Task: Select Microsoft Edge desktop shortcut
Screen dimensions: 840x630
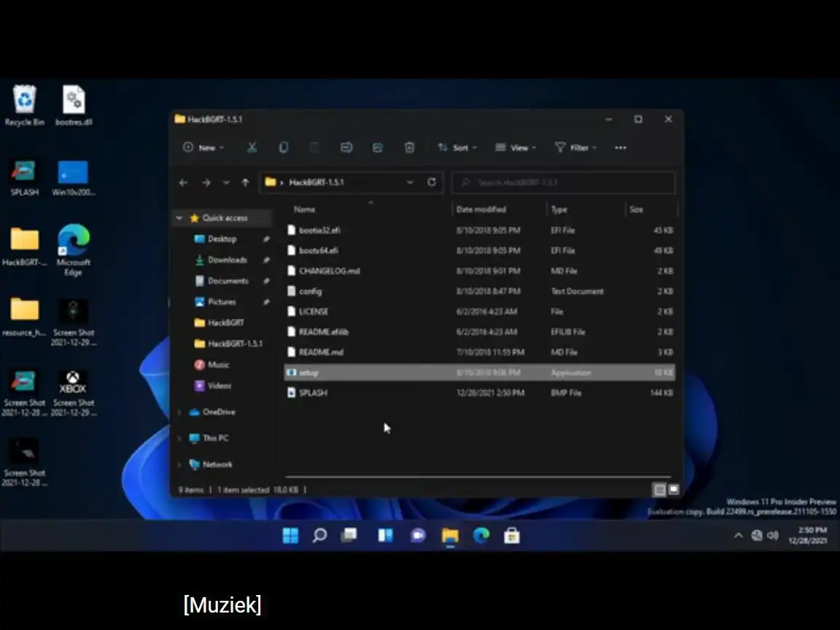Action: click(74, 249)
